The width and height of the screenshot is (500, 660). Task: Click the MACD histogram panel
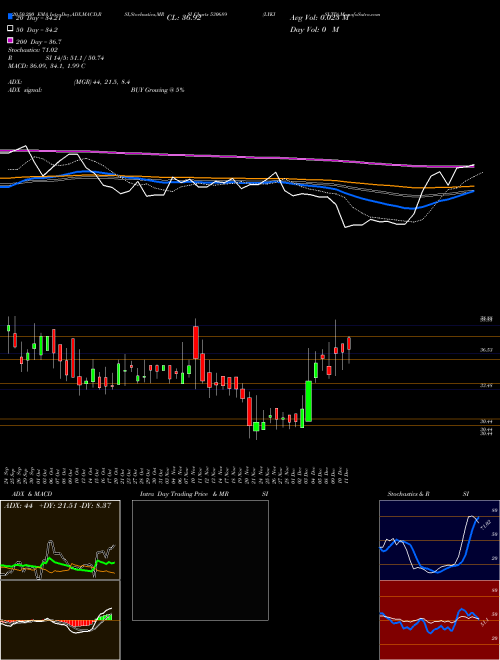60,620
